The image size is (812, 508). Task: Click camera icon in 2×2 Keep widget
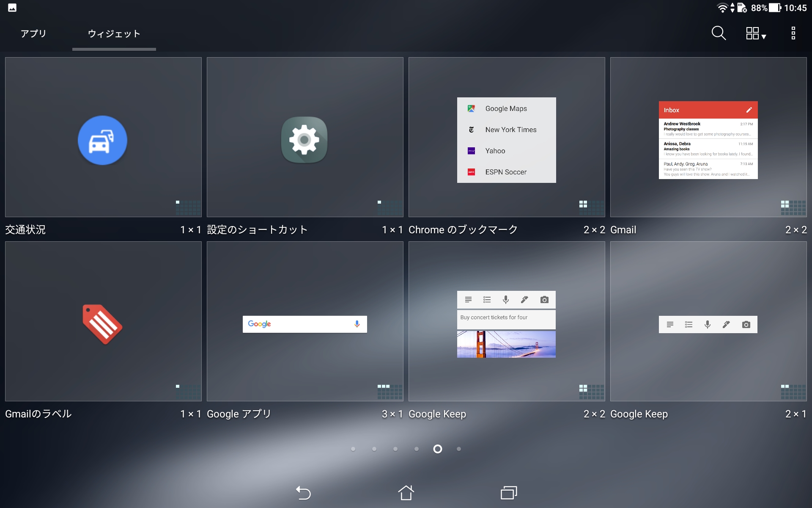(544, 300)
